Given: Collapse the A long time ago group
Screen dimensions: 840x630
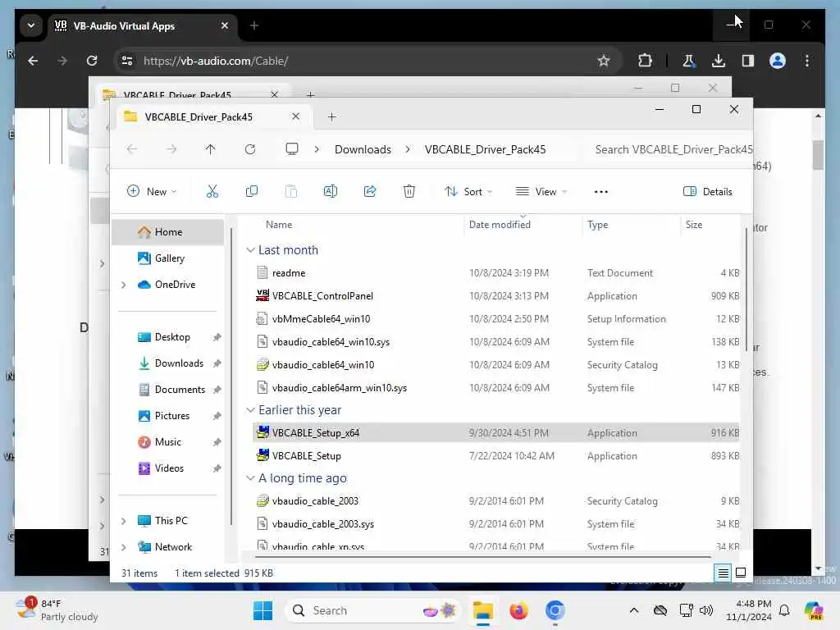Looking at the screenshot, I should 250,478.
